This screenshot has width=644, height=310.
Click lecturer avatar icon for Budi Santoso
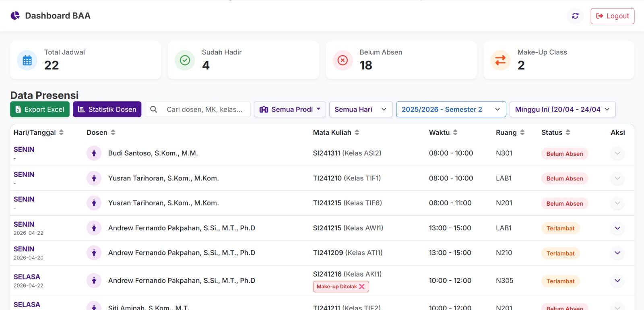point(94,153)
